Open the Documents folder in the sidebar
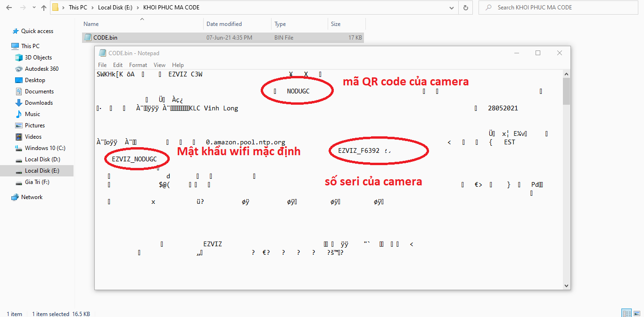 click(39, 92)
